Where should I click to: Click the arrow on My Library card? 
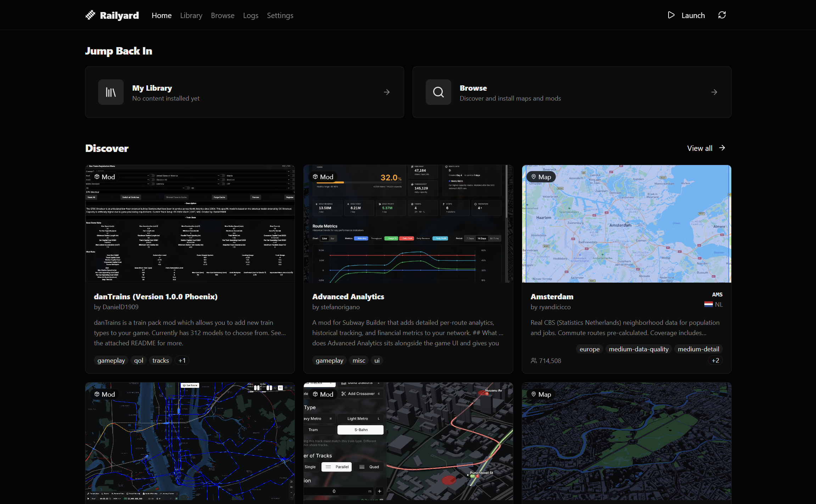coord(387,92)
